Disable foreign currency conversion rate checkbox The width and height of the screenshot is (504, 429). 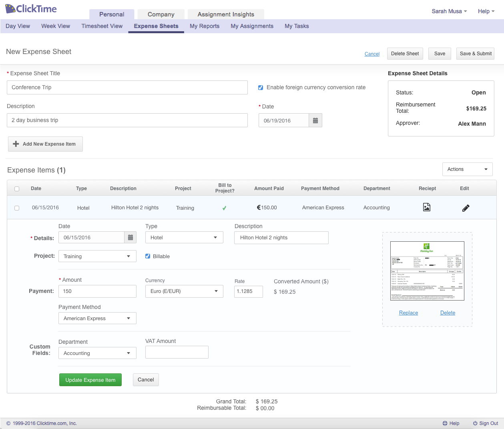tap(261, 88)
